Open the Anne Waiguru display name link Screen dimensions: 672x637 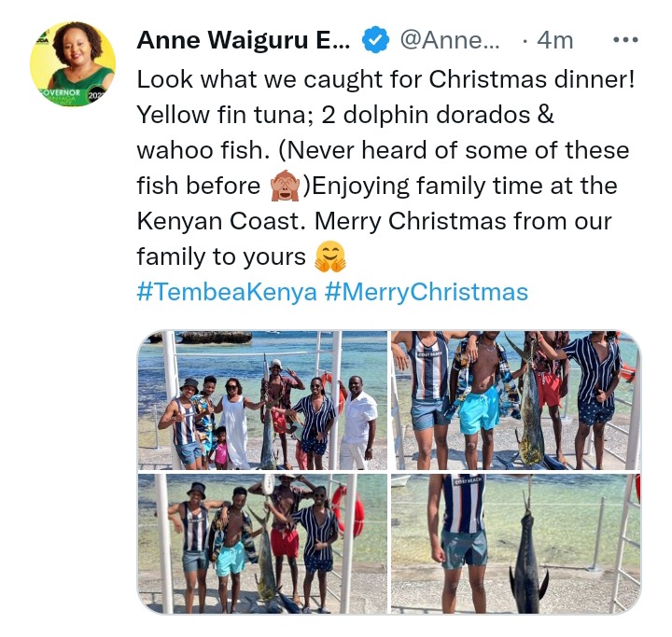tap(244, 41)
